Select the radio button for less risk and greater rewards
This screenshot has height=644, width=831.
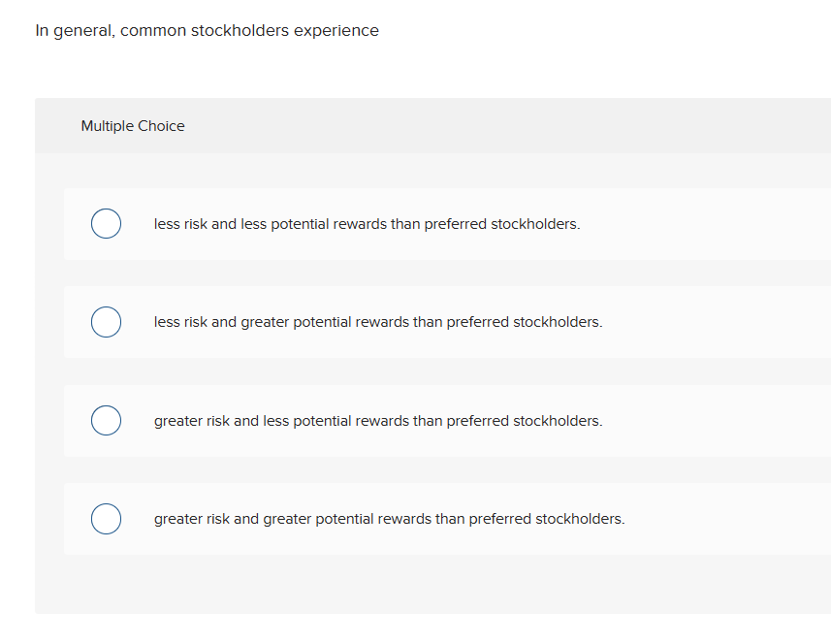tap(106, 321)
